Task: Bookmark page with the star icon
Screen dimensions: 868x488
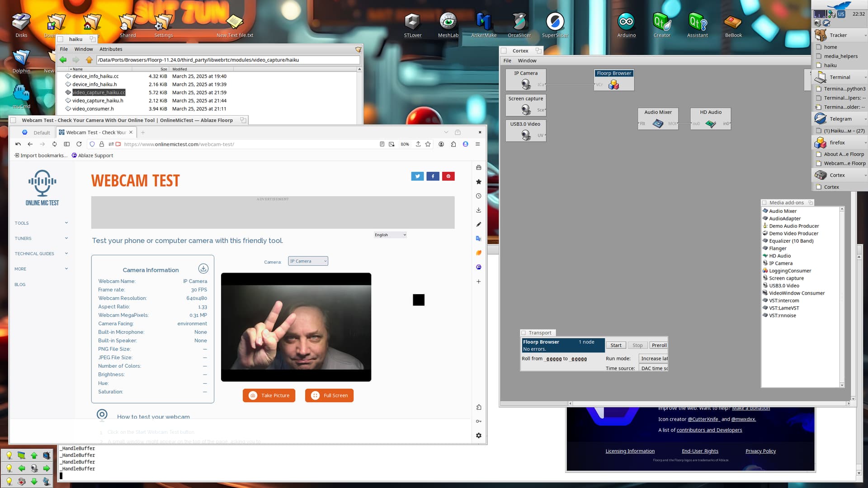Action: [428, 144]
